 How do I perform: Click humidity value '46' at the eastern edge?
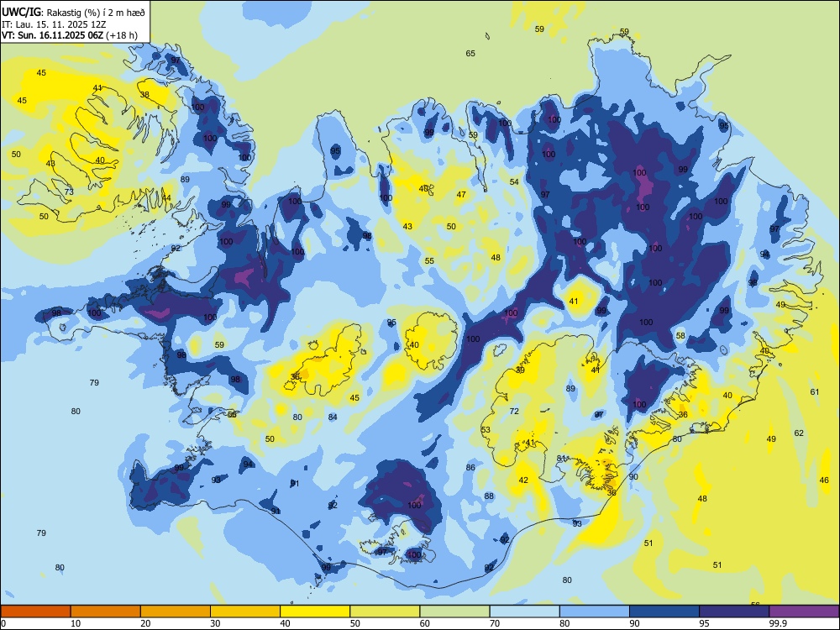(x=824, y=480)
